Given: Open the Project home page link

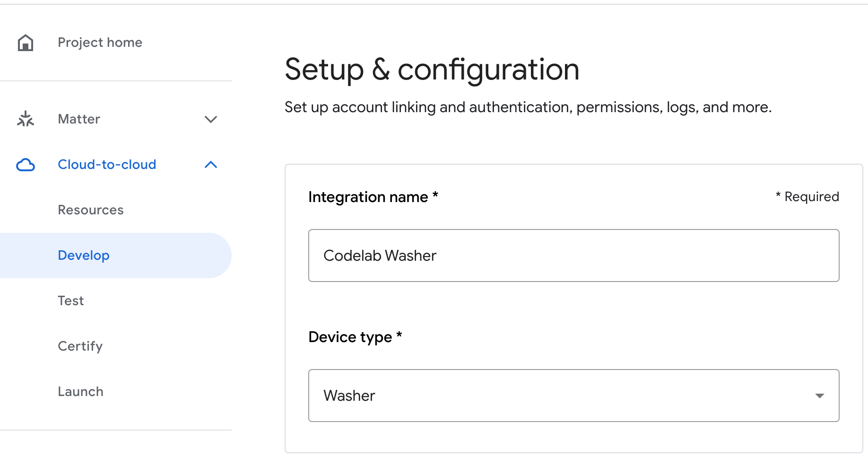Looking at the screenshot, I should 100,43.
